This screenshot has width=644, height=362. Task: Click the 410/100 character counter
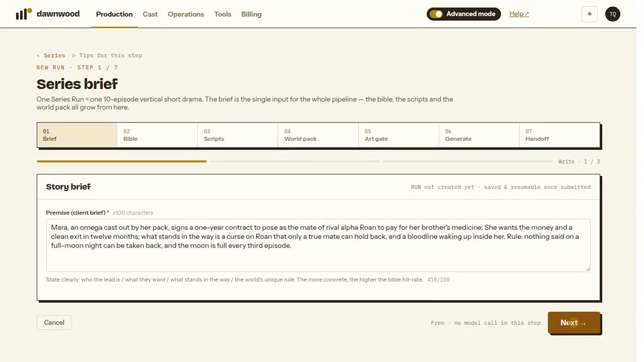438,280
